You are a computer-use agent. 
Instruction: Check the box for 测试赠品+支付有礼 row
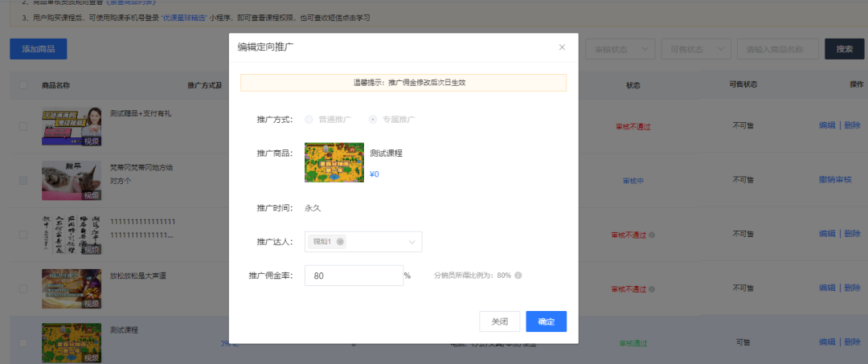pos(23,126)
